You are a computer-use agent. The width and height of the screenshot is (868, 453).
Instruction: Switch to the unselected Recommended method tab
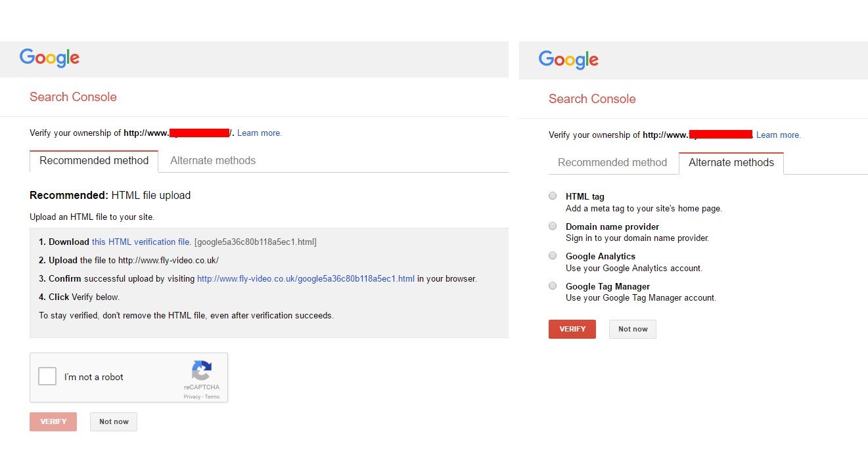pyautogui.click(x=612, y=163)
